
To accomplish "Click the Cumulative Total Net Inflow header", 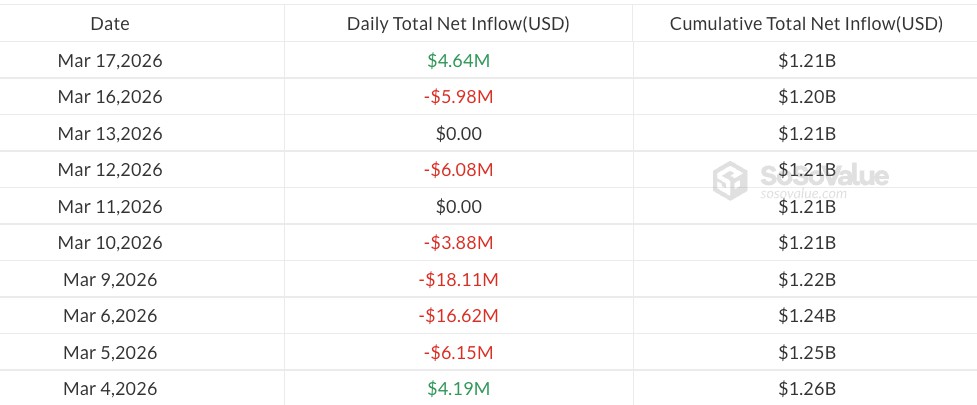I will pos(806,24).
